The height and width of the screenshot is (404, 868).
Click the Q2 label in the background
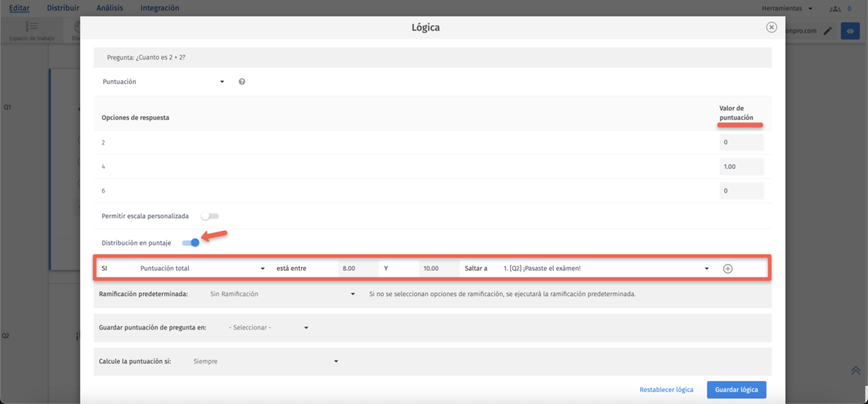tap(6, 336)
